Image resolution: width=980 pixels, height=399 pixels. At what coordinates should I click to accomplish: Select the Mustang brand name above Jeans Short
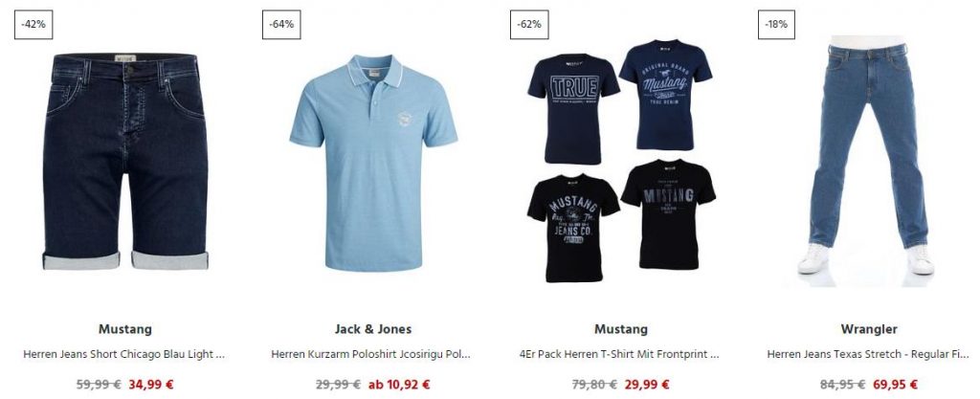point(125,329)
